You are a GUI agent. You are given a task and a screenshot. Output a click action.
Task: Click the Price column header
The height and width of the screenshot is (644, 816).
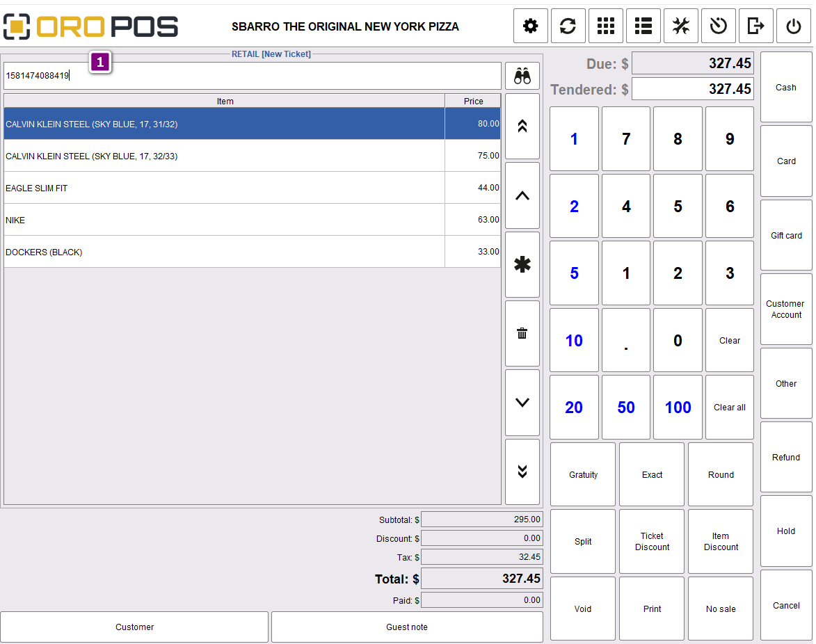click(473, 101)
